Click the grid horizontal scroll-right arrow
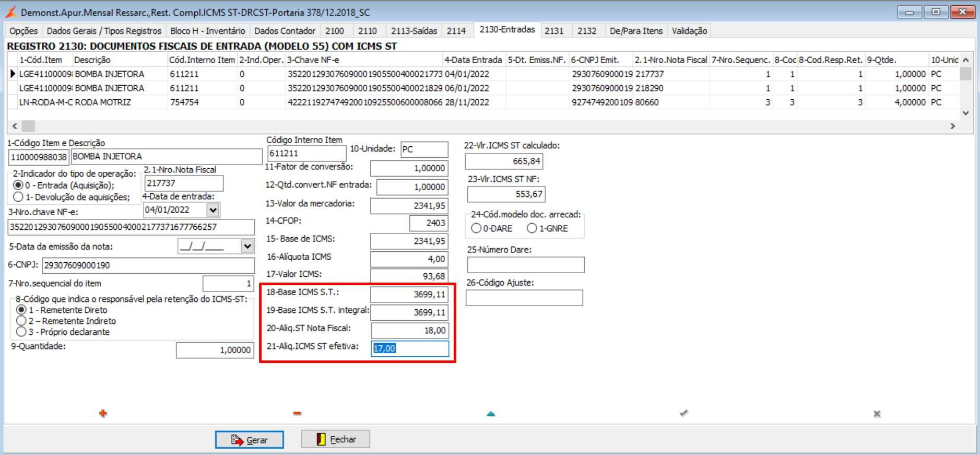The width and height of the screenshot is (980, 455). 953,126
